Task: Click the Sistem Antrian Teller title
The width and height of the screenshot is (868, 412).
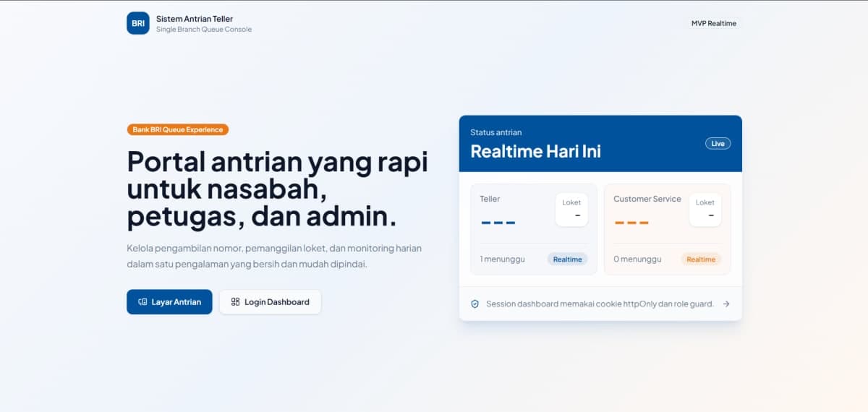Action: [x=195, y=19]
